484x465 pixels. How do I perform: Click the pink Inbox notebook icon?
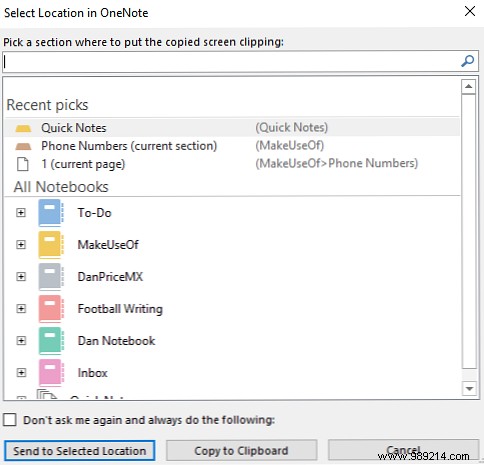pyautogui.click(x=51, y=373)
